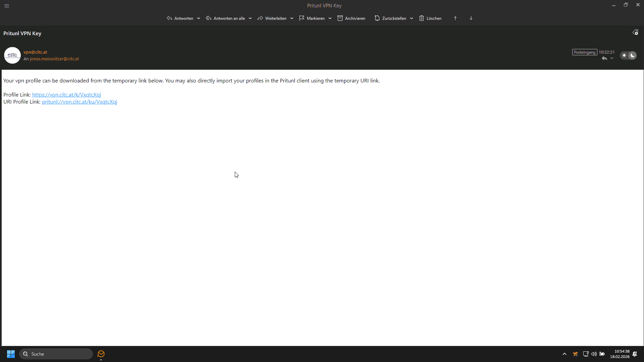Image resolution: width=644 pixels, height=362 pixels.
Task: Click the reply arrow next to the timestamp
Action: [604, 58]
